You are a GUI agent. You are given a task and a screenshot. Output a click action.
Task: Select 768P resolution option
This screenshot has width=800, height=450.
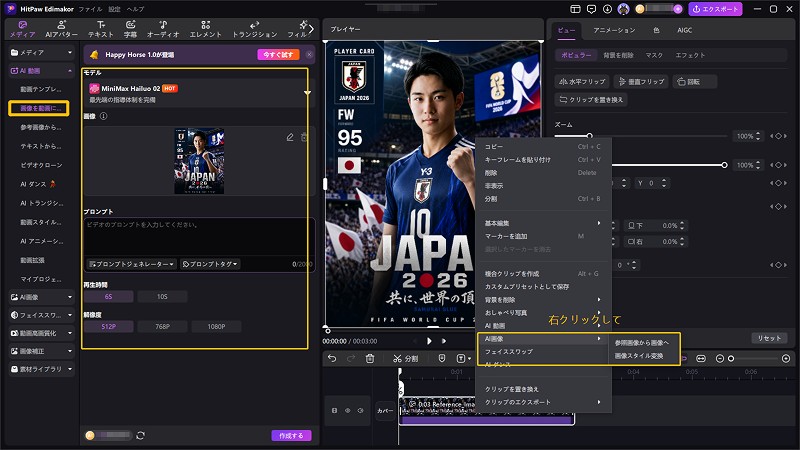162,327
